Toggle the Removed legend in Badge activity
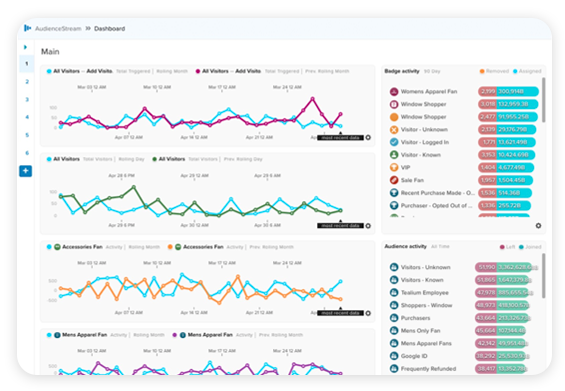Screen dimensions: 565x391 point(494,71)
